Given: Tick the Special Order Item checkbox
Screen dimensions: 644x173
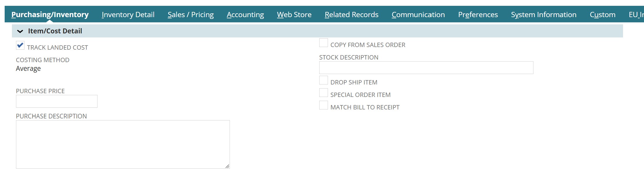Looking at the screenshot, I should 323,93.
